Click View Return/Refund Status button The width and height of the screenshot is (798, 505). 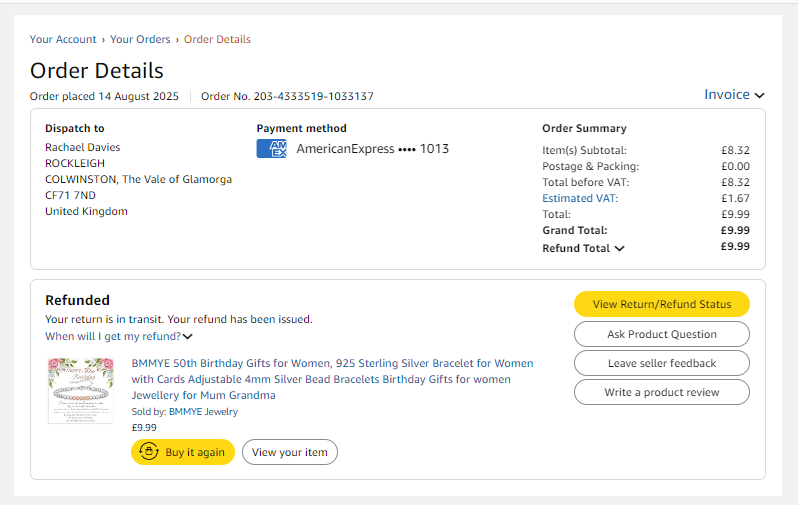661,304
